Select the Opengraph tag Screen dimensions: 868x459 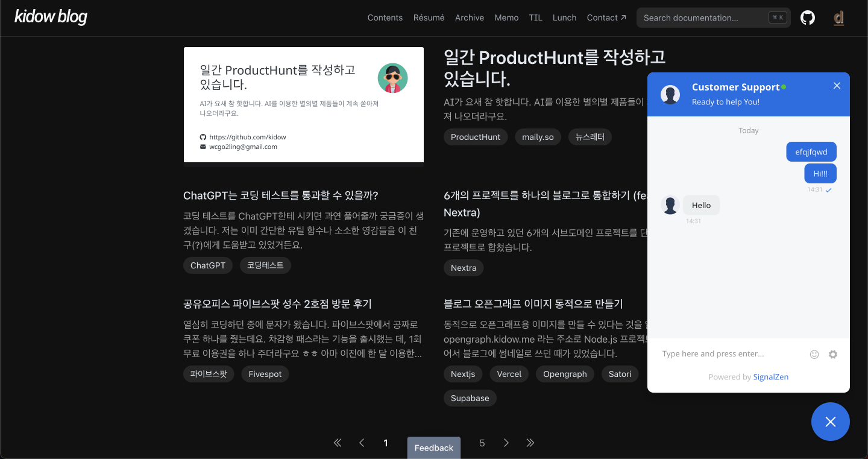[565, 374]
